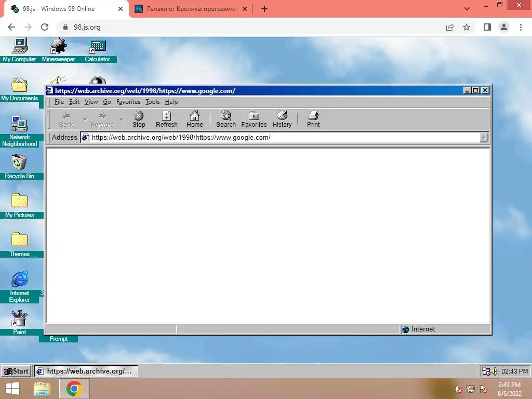
Task: Click the Internet zone status bar entry
Action: click(445, 329)
